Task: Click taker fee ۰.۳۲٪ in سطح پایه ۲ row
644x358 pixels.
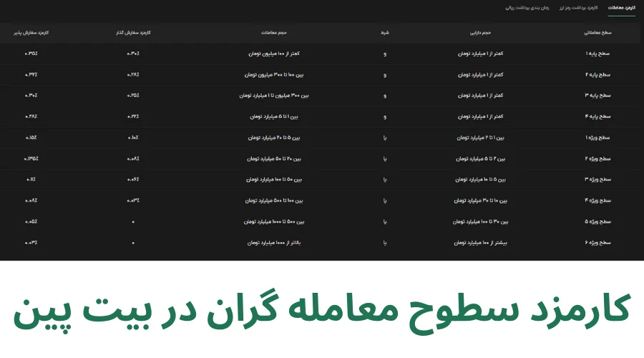Action: pos(31,74)
